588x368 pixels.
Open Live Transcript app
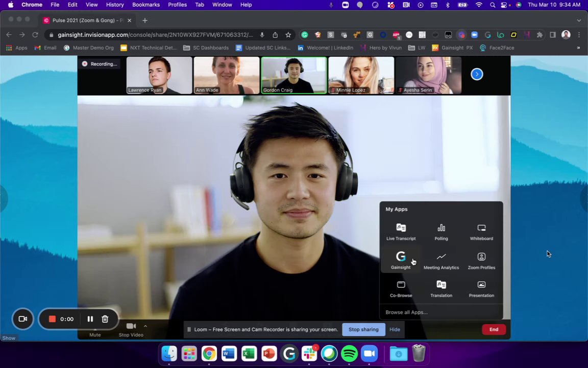[401, 232]
